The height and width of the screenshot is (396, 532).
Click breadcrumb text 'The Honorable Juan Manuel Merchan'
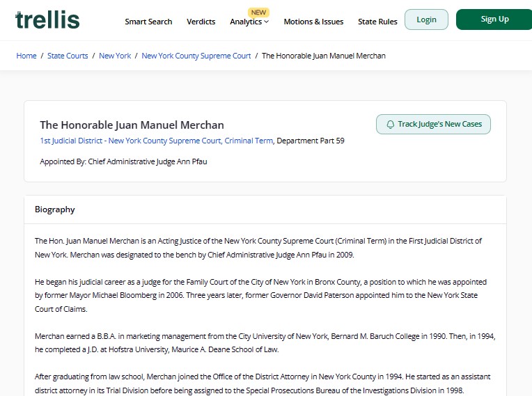tap(324, 56)
